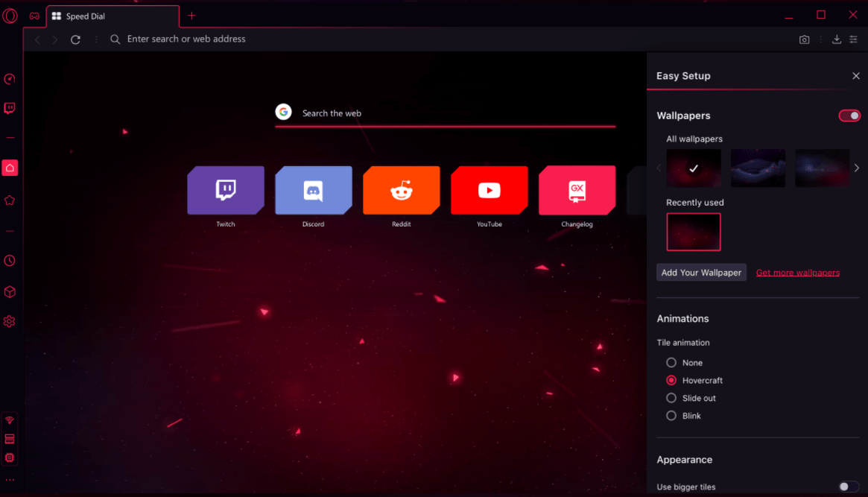Screen dimensions: 868x497
Task: Open a new tab with the plus
Action: click(x=191, y=16)
